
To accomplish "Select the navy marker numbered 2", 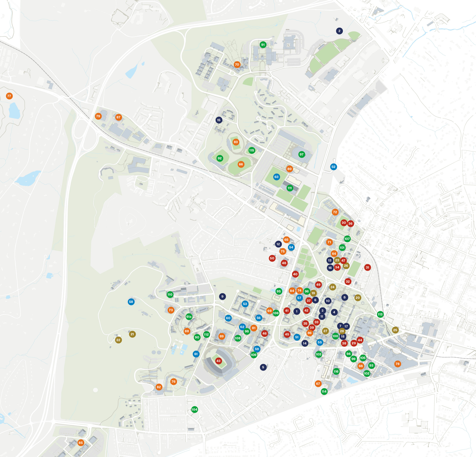I will tap(339, 31).
